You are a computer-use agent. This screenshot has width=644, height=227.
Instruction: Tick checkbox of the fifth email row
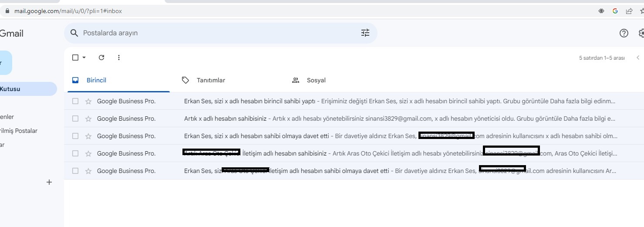click(75, 171)
